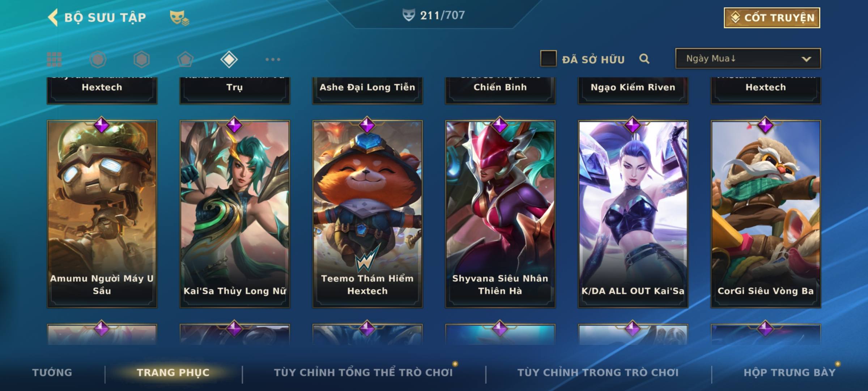
Task: Select the diamond rarity filter icon
Action: click(x=229, y=59)
